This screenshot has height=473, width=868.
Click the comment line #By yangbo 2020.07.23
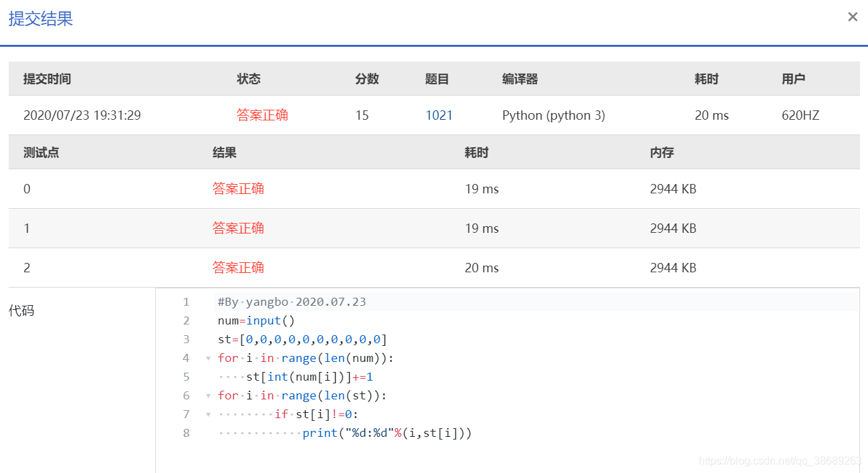pos(292,302)
